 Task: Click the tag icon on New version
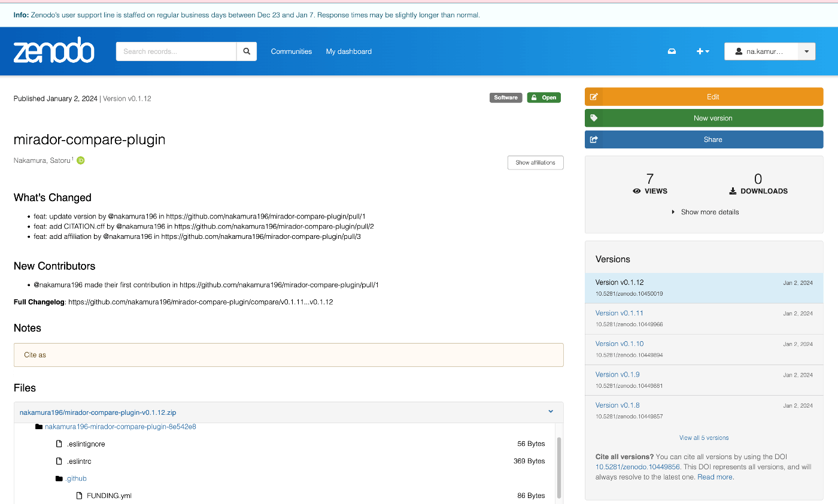pyautogui.click(x=594, y=118)
